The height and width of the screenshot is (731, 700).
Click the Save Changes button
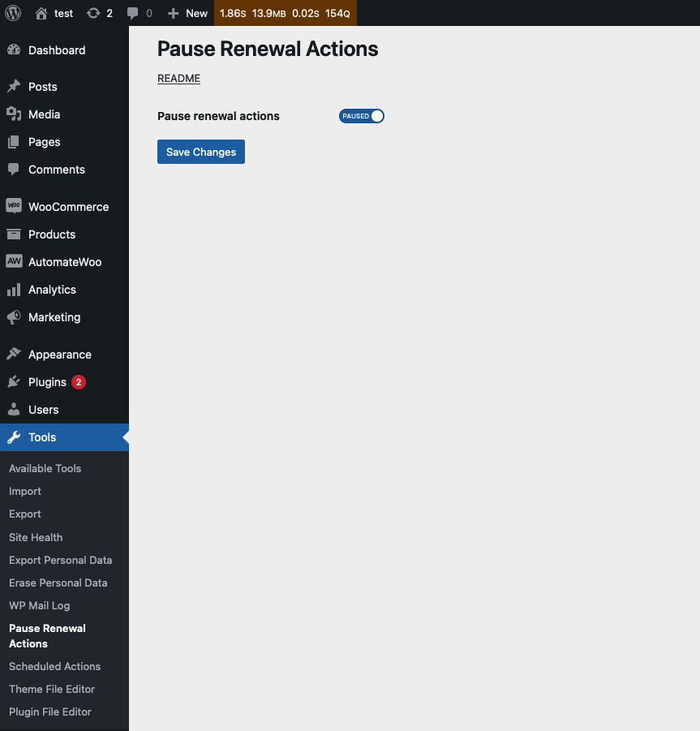201,152
